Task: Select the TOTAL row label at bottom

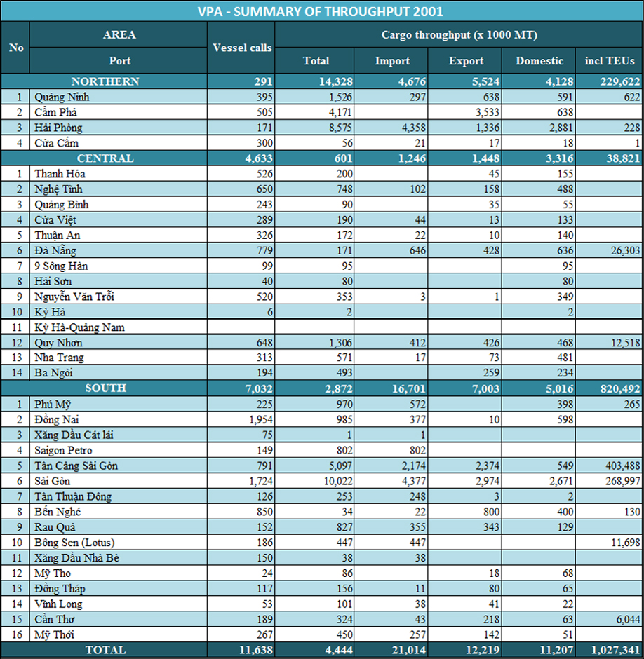Action: click(105, 651)
